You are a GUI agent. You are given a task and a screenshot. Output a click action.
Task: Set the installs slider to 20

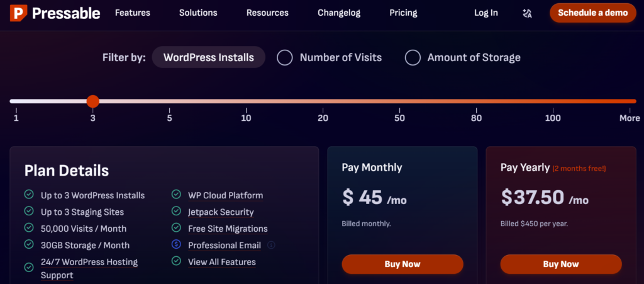(x=323, y=101)
